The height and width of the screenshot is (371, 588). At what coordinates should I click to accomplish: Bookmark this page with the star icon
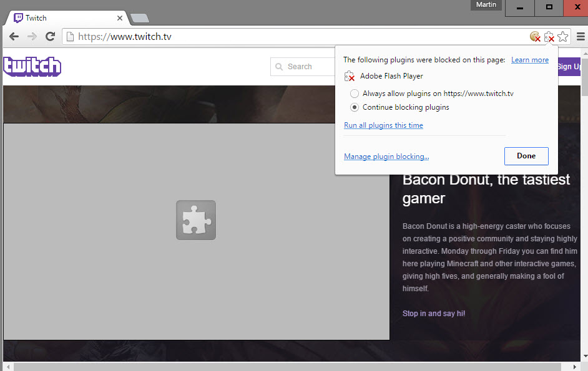point(562,36)
